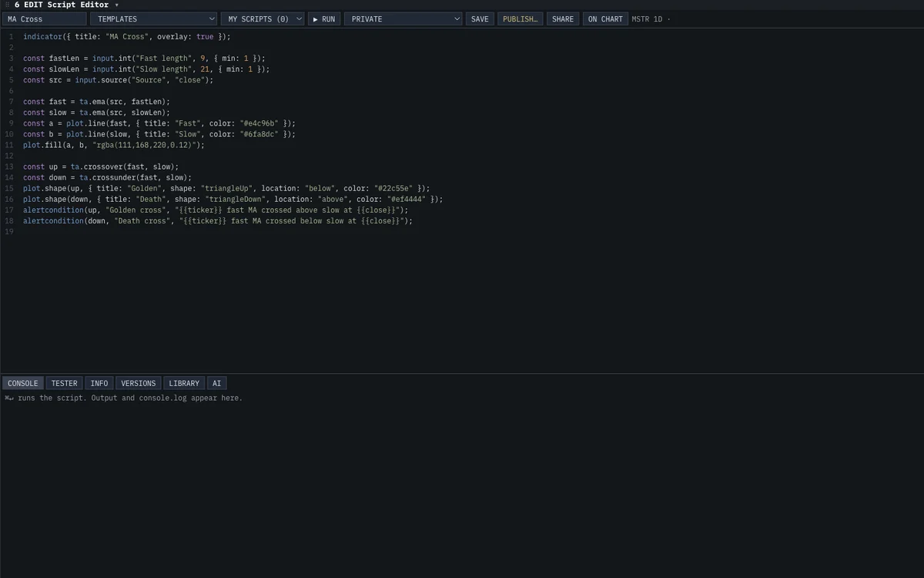The image size is (924, 578).
Task: Click the ta.crossunder code line
Action: (108, 176)
